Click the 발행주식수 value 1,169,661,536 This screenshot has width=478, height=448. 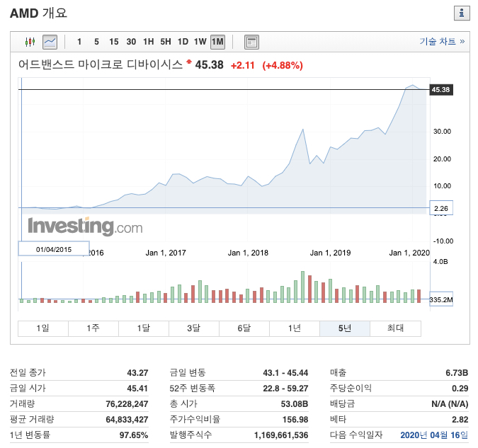tap(281, 435)
